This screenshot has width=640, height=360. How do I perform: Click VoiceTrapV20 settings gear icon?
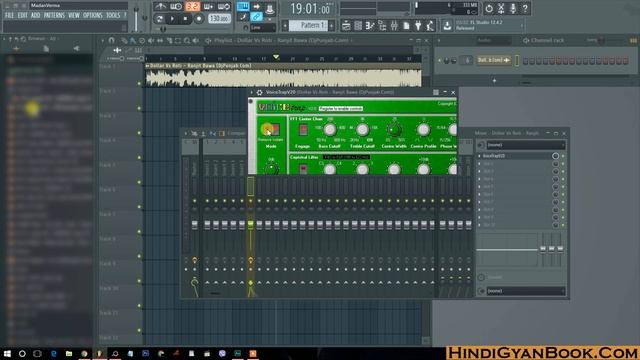[259, 92]
